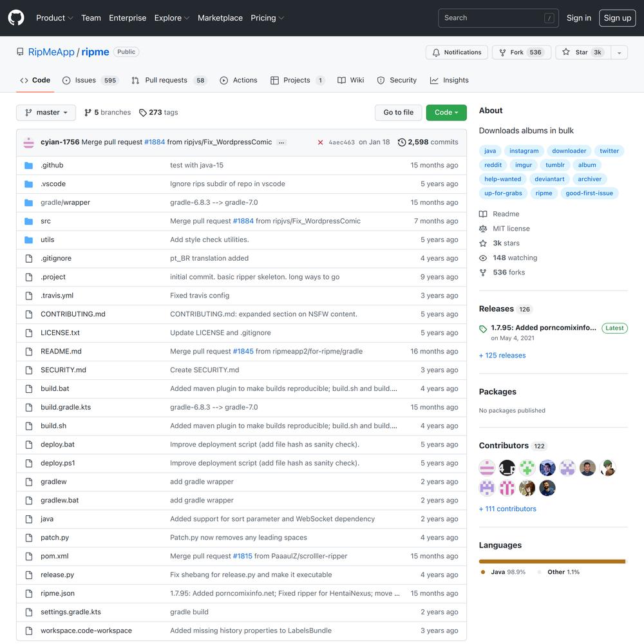The width and height of the screenshot is (644, 644).
Task: Click the first contributor avatar thumbnail
Action: [487, 468]
